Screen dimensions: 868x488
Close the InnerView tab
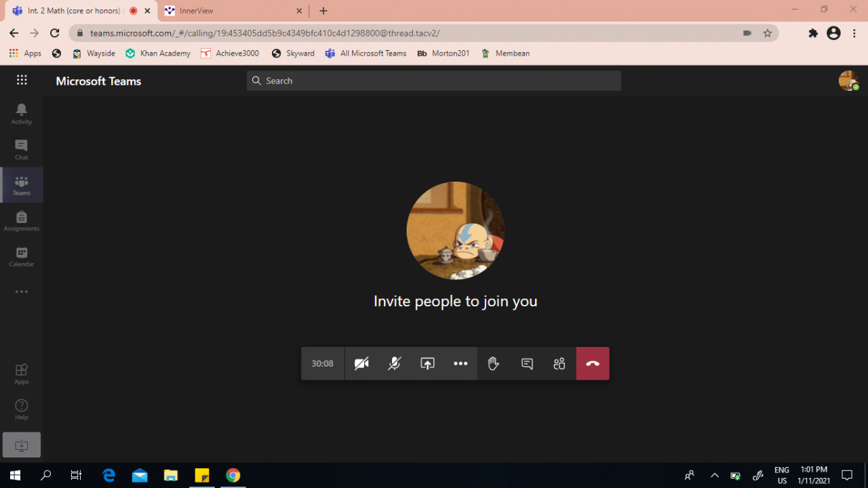pyautogui.click(x=299, y=11)
